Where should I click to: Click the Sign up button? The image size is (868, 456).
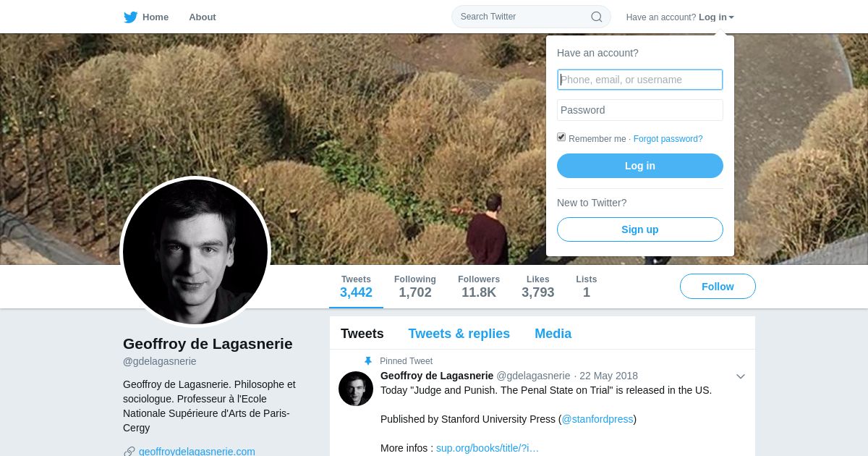[639, 229]
